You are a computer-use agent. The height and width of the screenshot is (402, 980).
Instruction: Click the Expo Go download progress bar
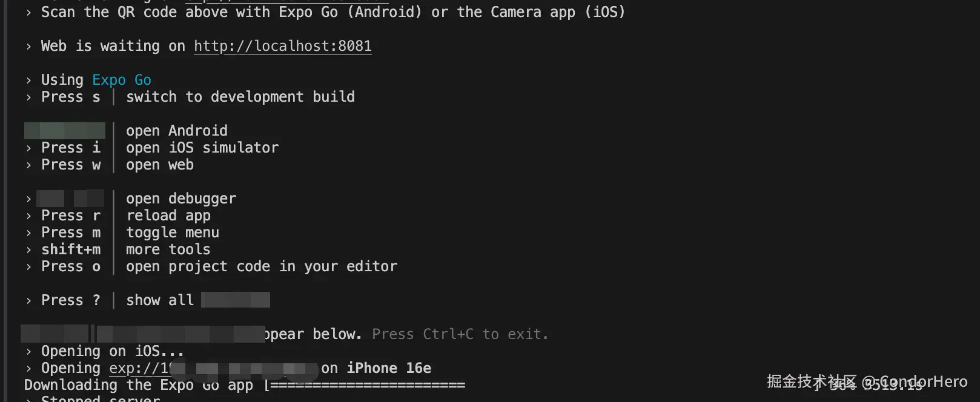366,385
